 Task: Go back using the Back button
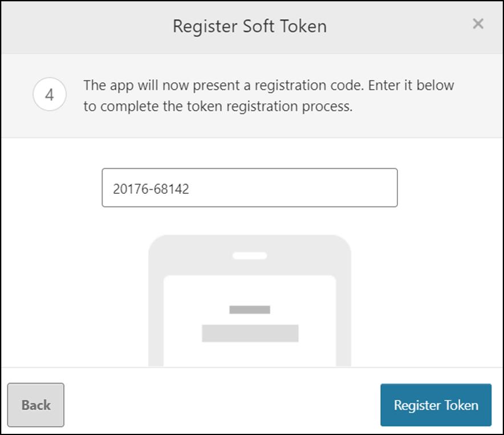(x=36, y=405)
